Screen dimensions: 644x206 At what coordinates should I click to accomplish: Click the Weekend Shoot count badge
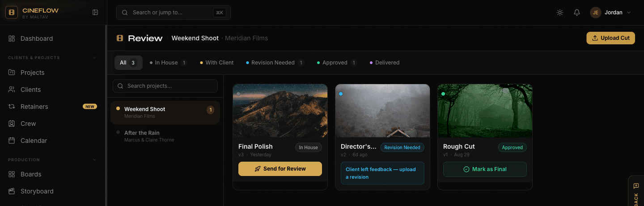pyautogui.click(x=210, y=110)
